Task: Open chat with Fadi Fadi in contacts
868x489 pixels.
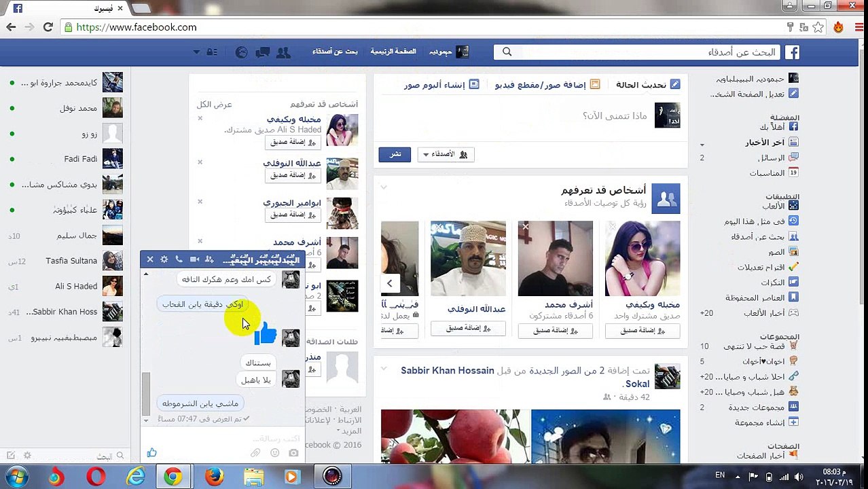Action: coord(65,159)
